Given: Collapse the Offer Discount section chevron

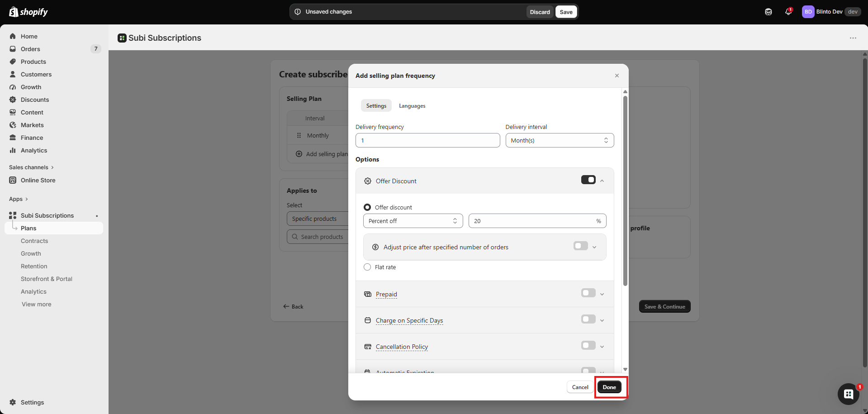Looking at the screenshot, I should (x=602, y=181).
